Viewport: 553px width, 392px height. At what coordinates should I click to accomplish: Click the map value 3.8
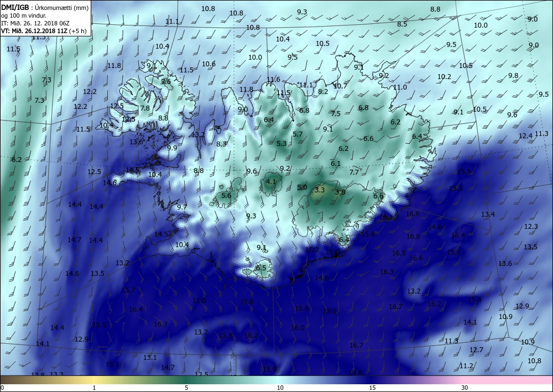[340, 192]
